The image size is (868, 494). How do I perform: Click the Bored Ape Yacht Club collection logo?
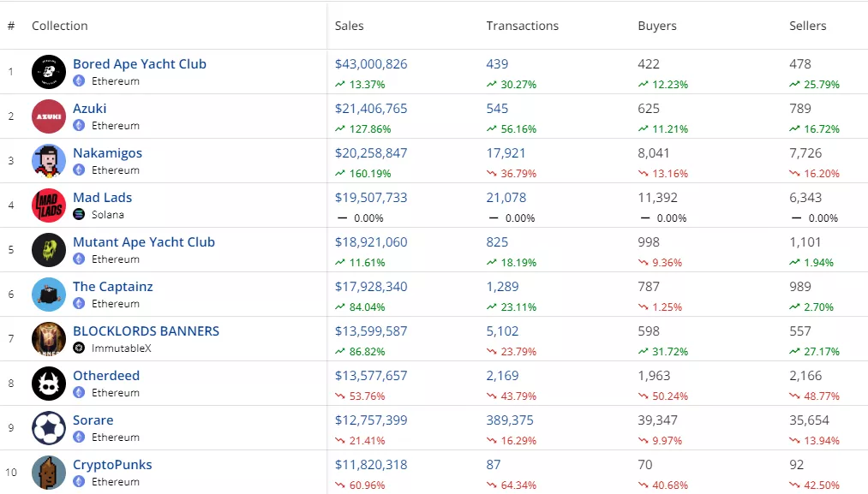coord(49,72)
